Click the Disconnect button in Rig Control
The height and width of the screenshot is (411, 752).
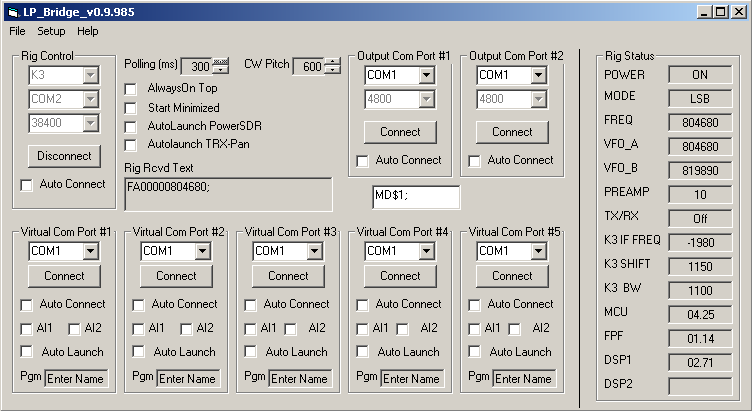[x=64, y=156]
